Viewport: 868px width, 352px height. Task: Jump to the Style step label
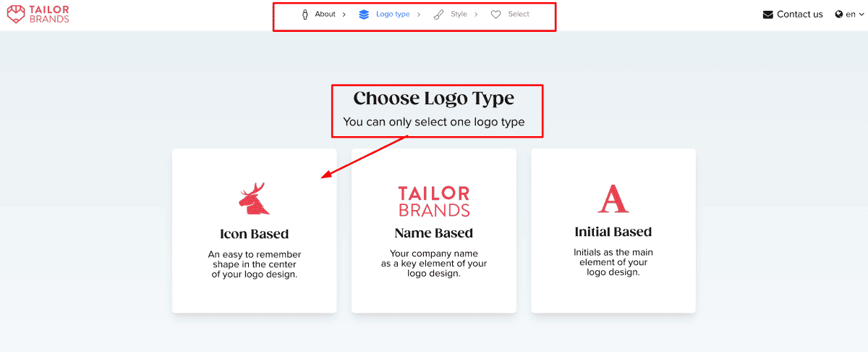click(x=459, y=14)
